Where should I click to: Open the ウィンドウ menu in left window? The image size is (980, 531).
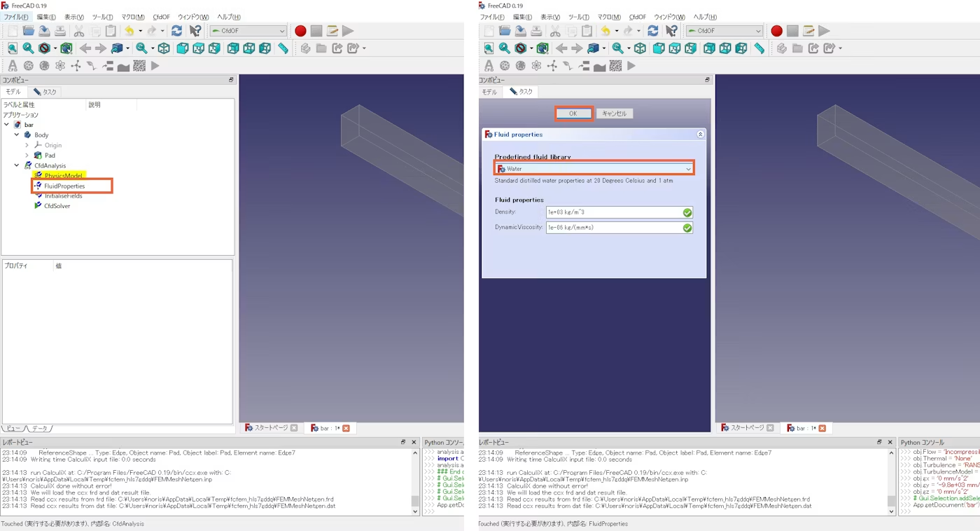tap(193, 17)
